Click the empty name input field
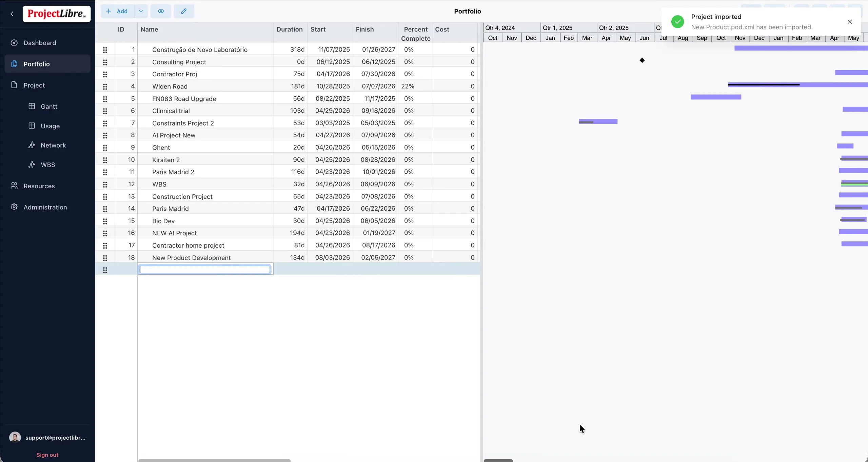Image resolution: width=868 pixels, height=462 pixels. tap(205, 269)
